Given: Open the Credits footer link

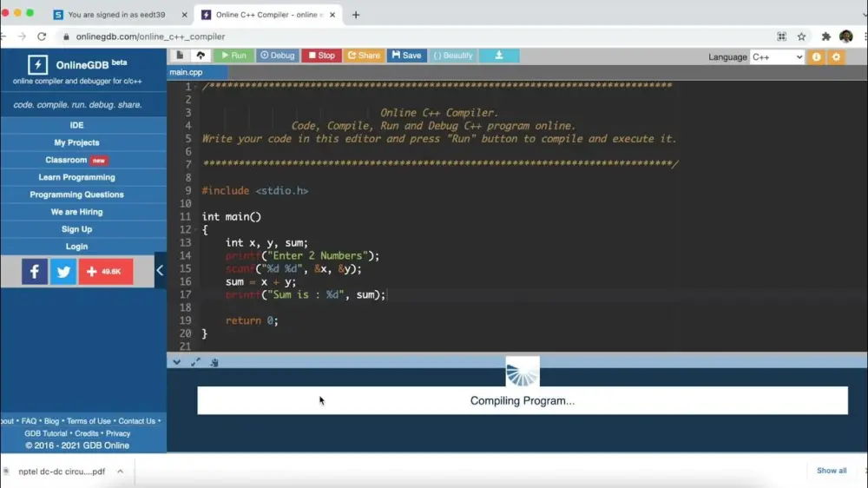Looking at the screenshot, I should point(86,433).
